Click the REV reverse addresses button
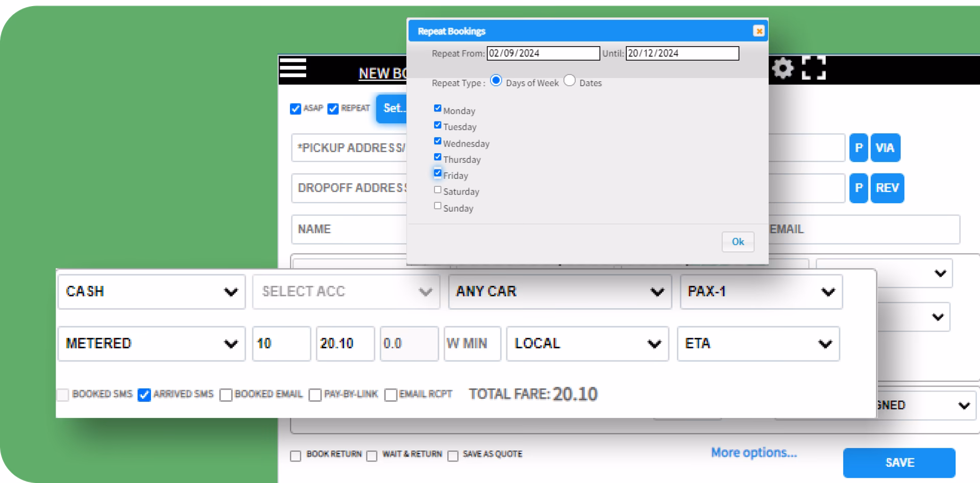980x483 pixels. point(887,188)
